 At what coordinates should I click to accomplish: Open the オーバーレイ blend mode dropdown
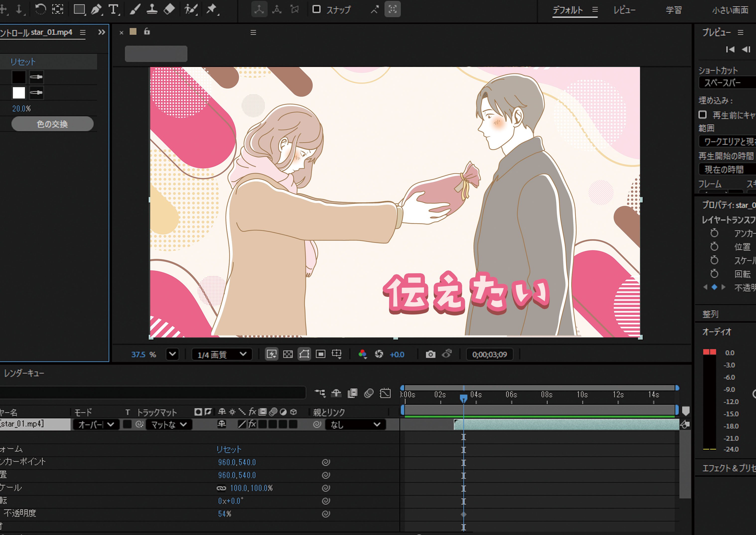96,425
